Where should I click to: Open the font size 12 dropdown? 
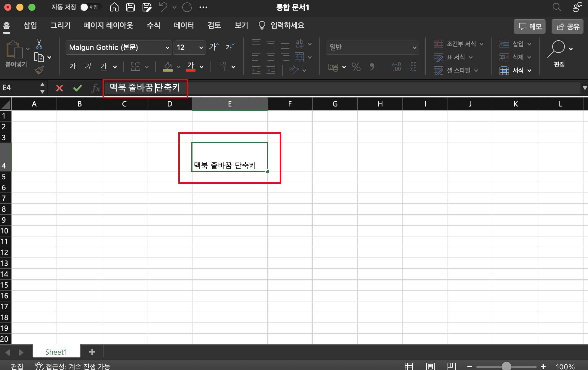click(x=201, y=48)
